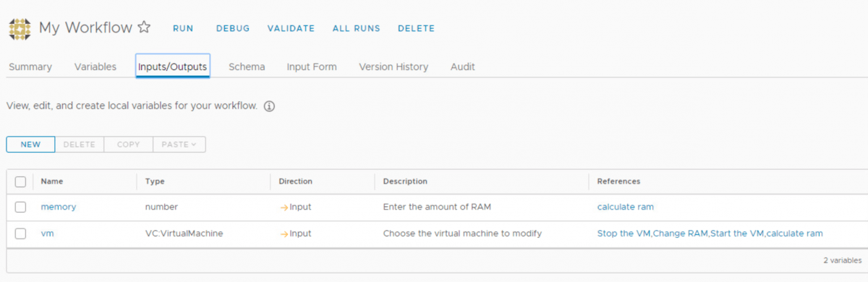Click the Direction column header
This screenshot has width=868, height=282.
[x=296, y=181]
